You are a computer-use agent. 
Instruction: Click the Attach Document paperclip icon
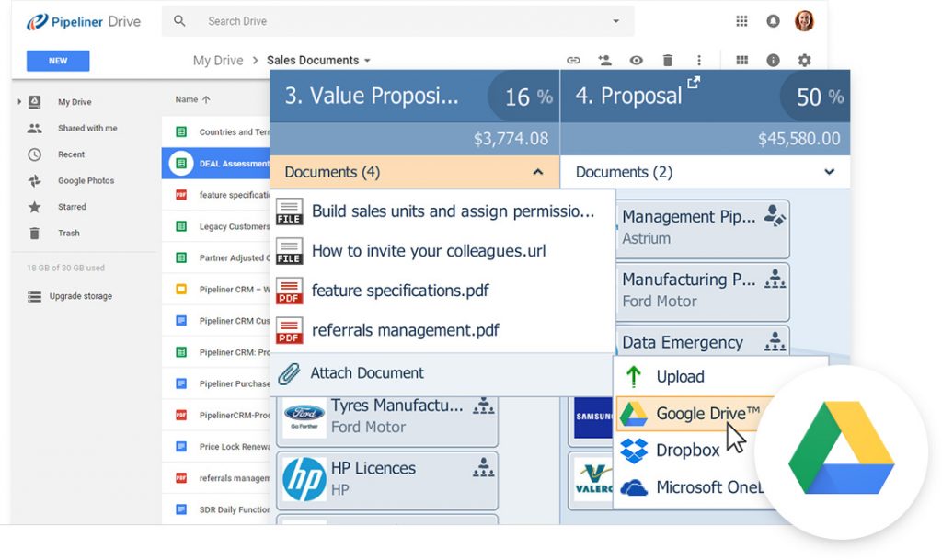289,373
